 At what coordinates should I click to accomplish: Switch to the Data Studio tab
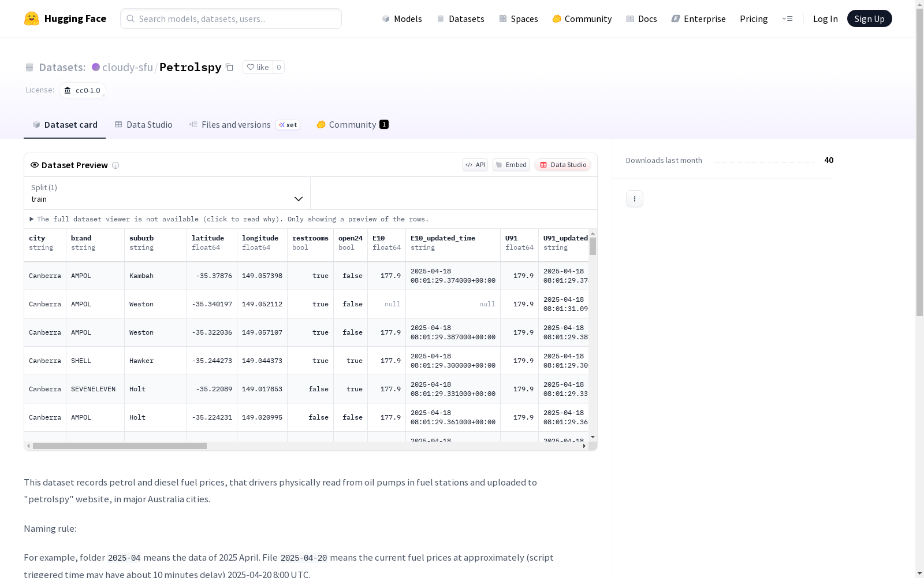coord(143,125)
